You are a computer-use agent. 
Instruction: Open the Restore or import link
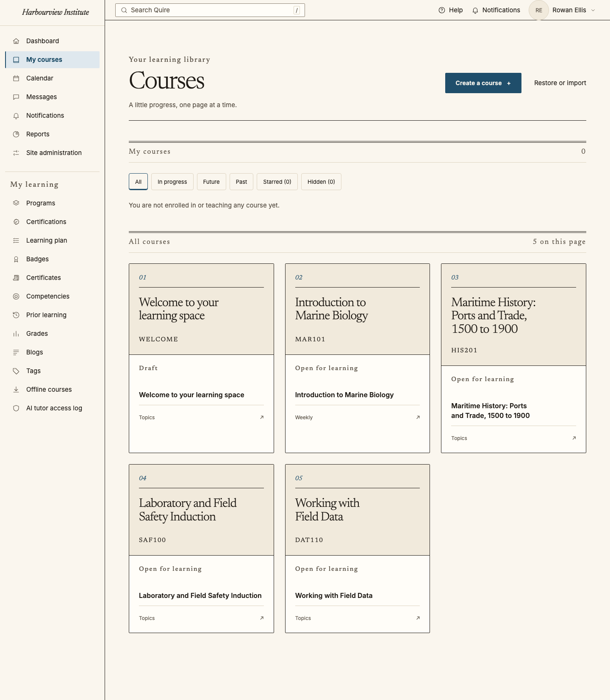point(560,83)
